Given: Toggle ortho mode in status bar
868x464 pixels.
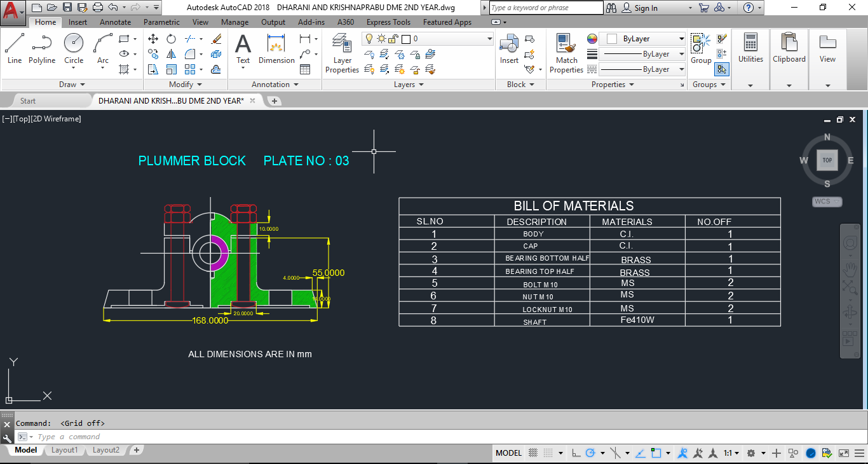Looking at the screenshot, I should 576,453.
